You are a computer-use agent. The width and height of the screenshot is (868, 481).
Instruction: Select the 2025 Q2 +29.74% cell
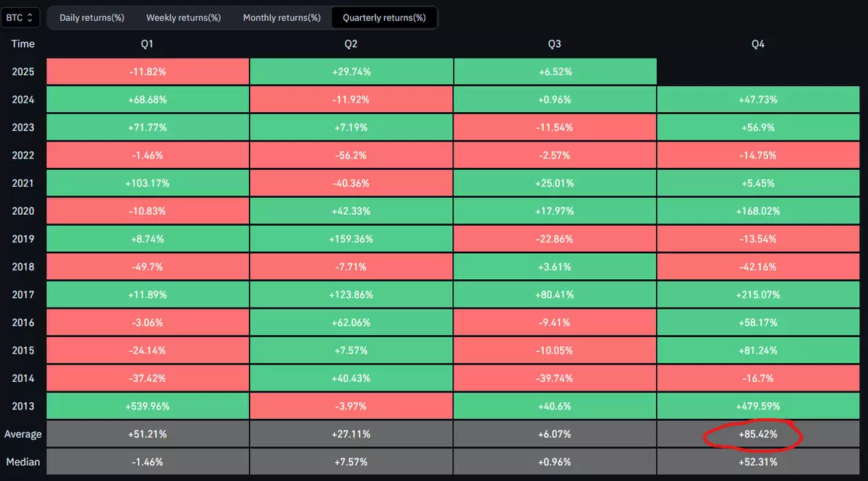(x=352, y=72)
